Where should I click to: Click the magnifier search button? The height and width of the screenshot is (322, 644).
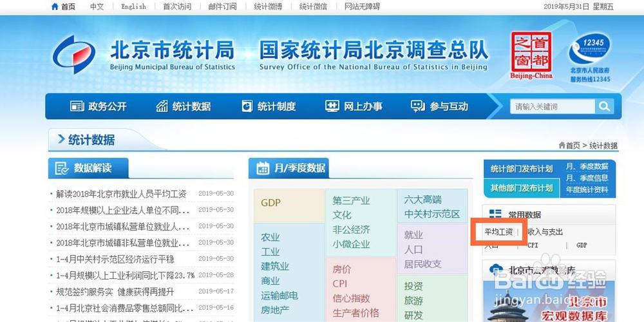[x=604, y=106]
